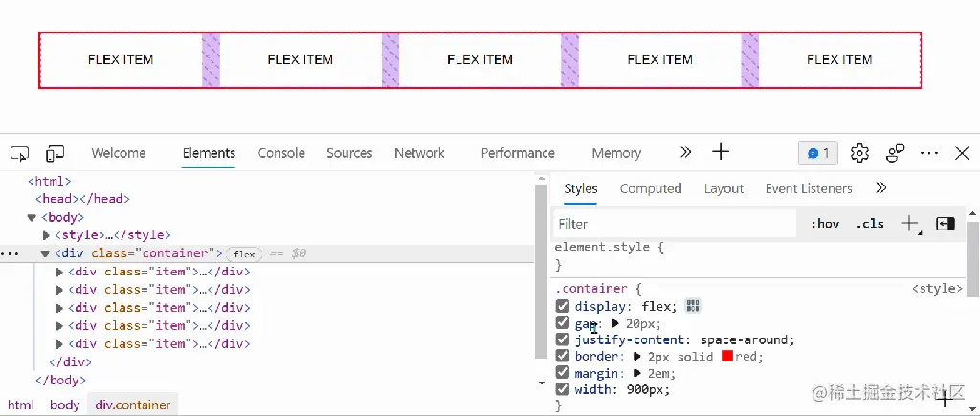This screenshot has width=980, height=416.
Task: Uncheck the gap declaration checkbox
Action: [563, 323]
